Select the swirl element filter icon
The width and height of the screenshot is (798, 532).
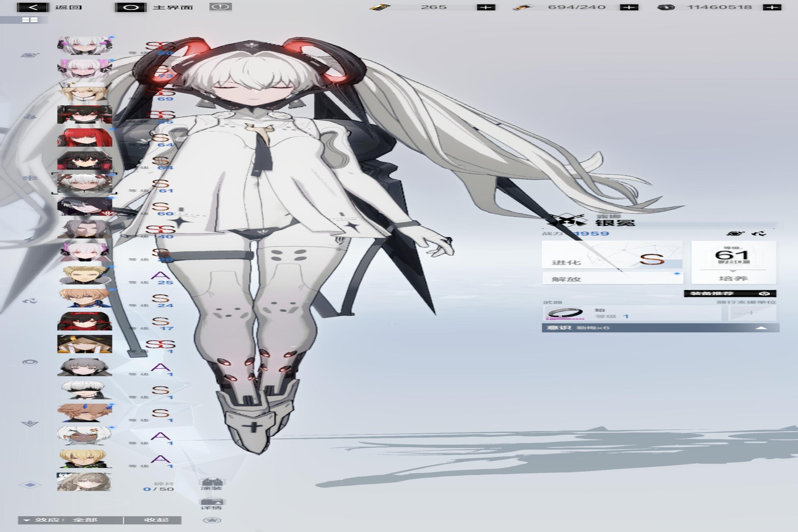[30, 301]
